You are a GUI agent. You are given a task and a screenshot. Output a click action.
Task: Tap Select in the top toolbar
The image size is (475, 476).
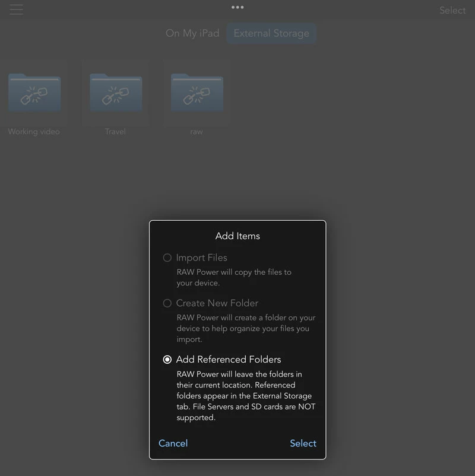coord(452,10)
